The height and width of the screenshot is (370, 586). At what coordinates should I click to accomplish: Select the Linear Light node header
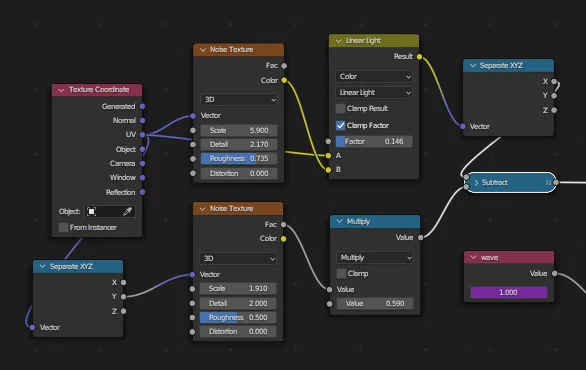pos(374,41)
